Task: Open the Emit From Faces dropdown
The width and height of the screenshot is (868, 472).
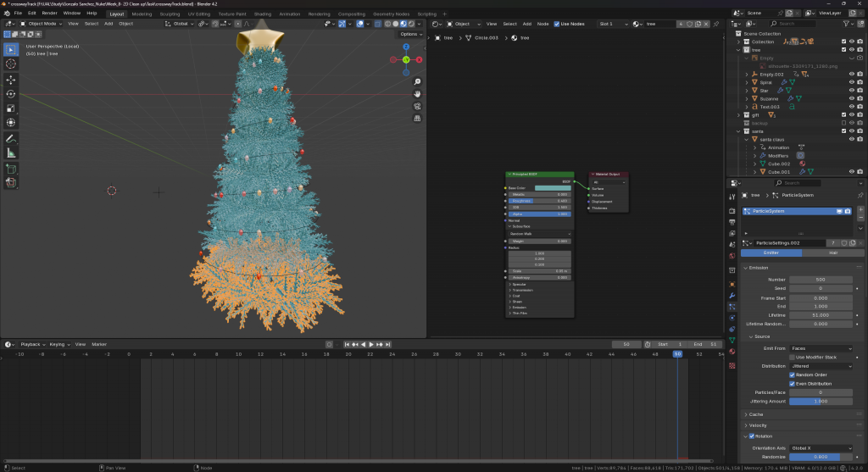Action: pyautogui.click(x=821, y=348)
